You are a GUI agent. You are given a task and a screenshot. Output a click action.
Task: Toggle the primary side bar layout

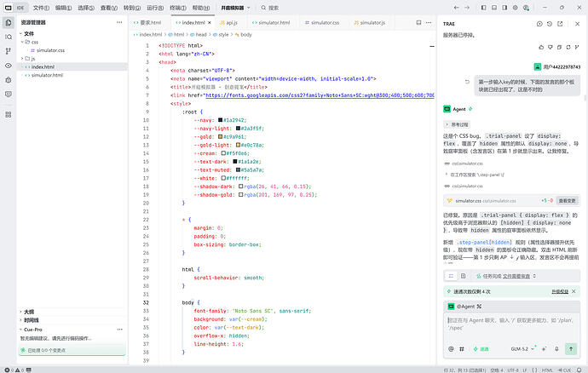pos(484,8)
